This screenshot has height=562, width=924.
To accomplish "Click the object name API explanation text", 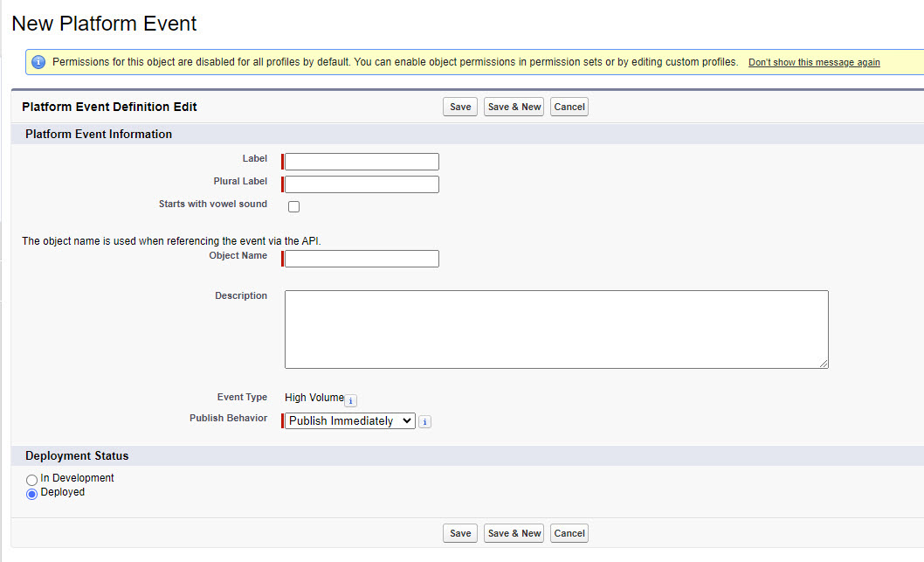I will [171, 240].
